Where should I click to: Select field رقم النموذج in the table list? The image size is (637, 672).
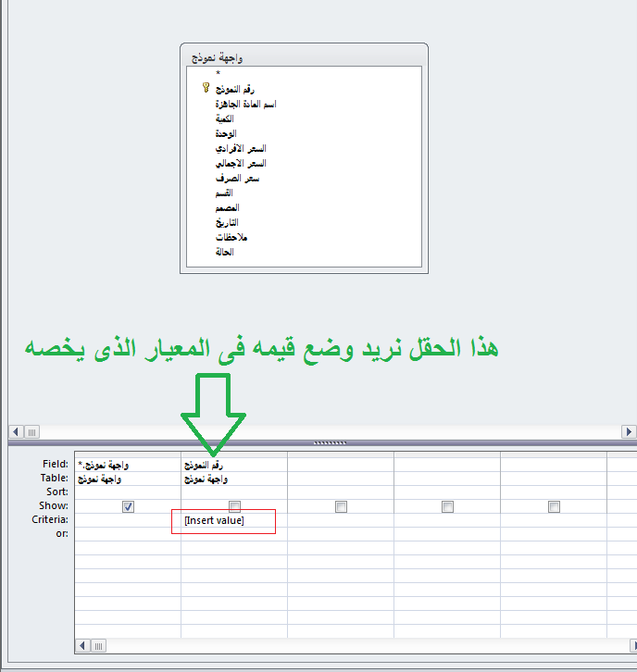point(235,89)
